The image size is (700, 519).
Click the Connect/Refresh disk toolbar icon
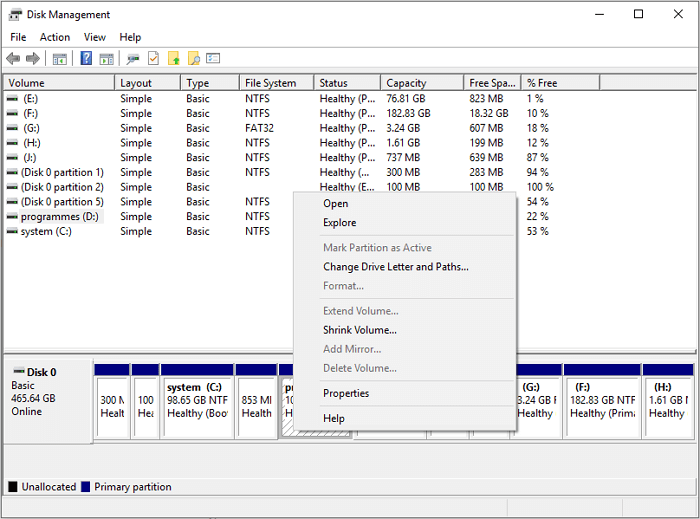[133, 59]
